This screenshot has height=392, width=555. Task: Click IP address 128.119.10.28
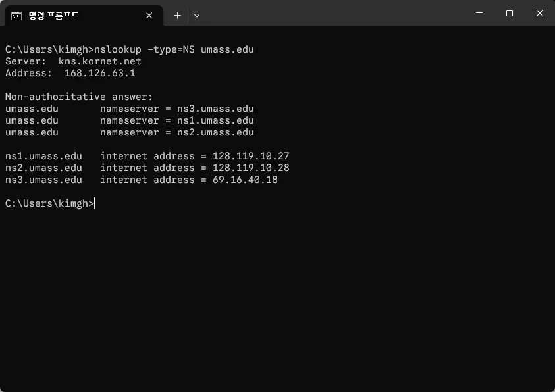251,168
